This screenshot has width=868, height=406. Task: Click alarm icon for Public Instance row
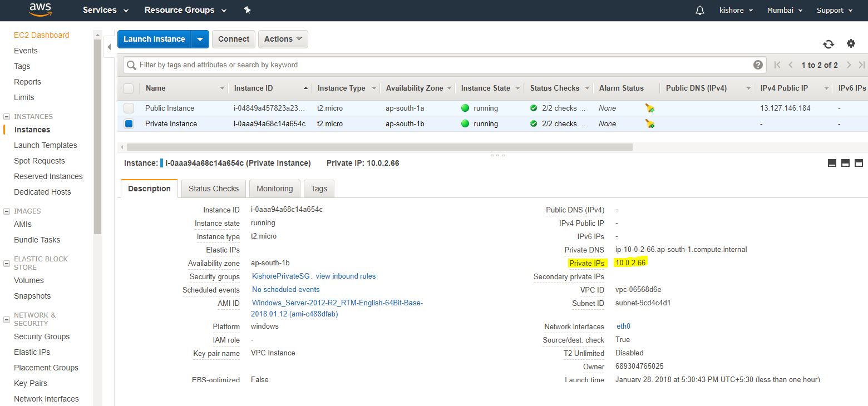pyautogui.click(x=650, y=108)
